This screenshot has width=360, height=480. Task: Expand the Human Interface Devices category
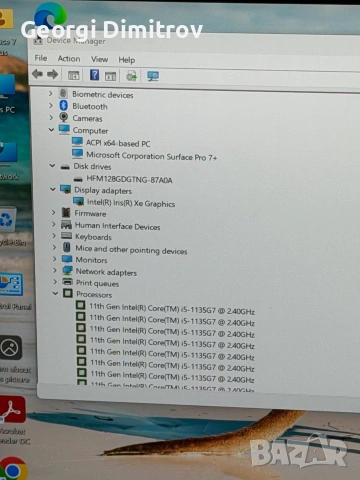[x=54, y=224]
